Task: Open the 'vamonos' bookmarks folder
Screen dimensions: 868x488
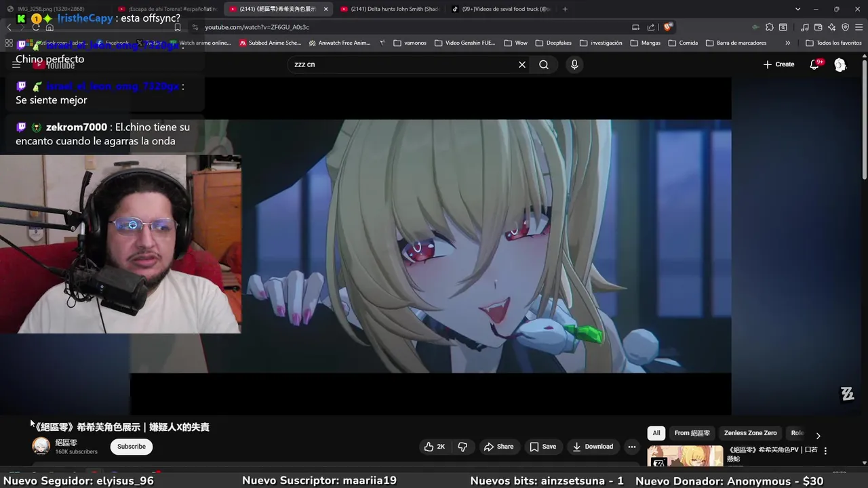Action: point(410,43)
